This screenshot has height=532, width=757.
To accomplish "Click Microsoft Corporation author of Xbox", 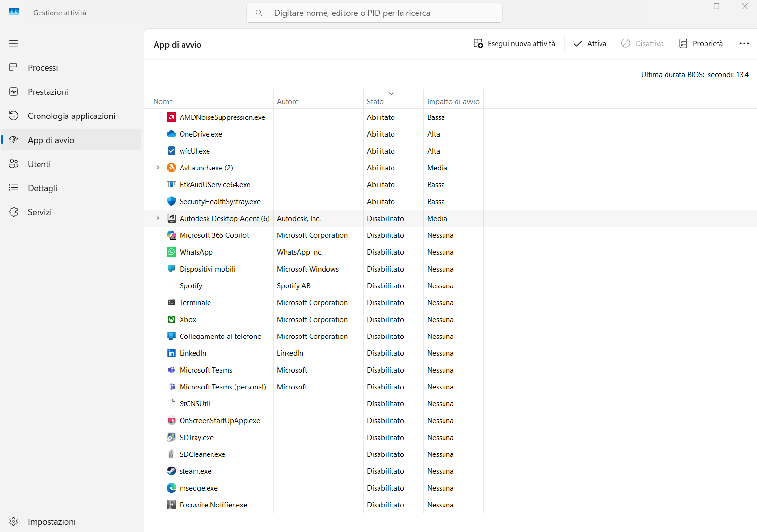I will tap(312, 320).
